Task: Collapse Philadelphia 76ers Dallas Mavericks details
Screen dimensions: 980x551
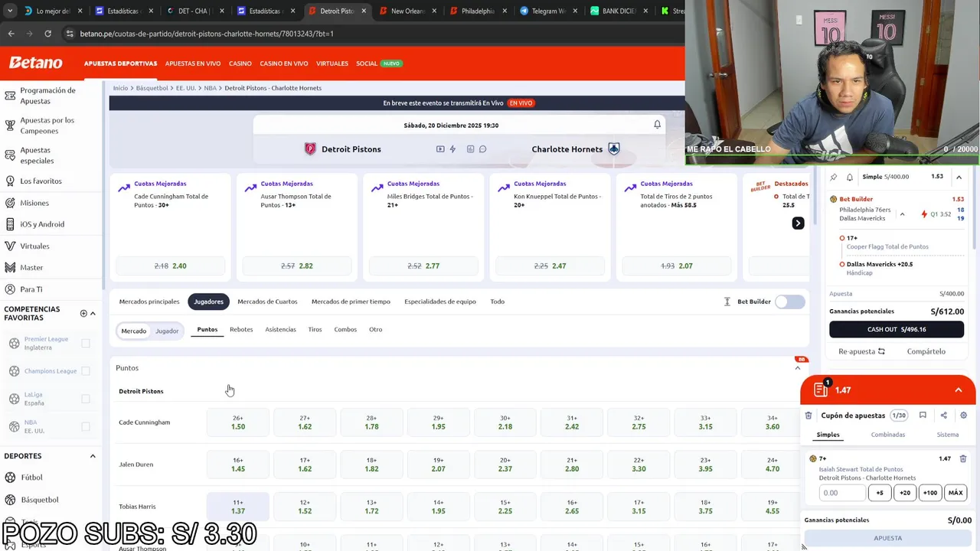Action: 902,214
